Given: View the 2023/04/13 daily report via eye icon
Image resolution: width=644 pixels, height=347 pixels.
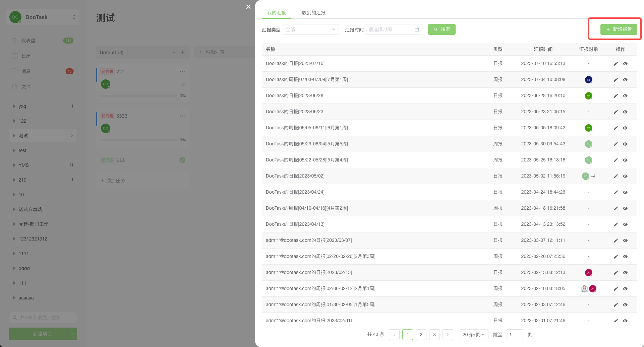Looking at the screenshot, I should tap(625, 224).
